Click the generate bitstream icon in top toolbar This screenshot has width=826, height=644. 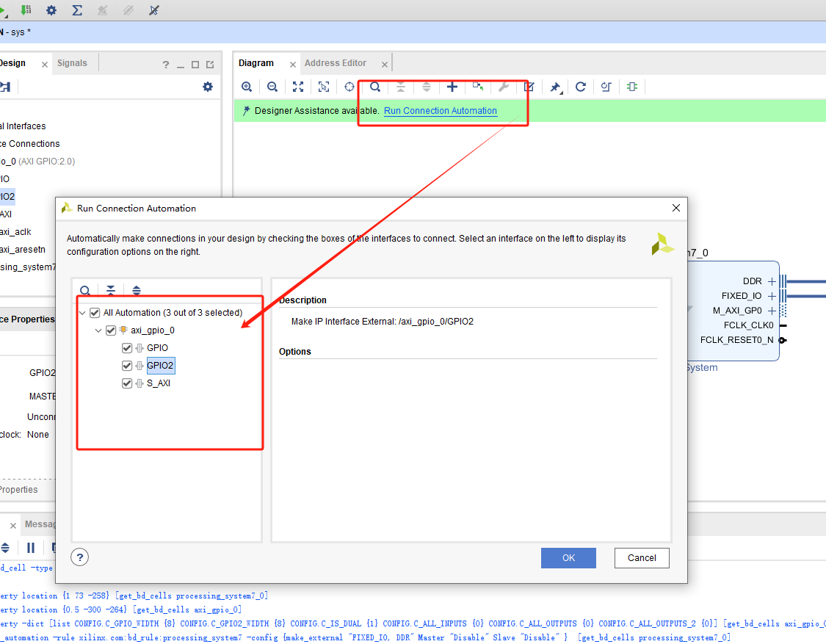25,10
